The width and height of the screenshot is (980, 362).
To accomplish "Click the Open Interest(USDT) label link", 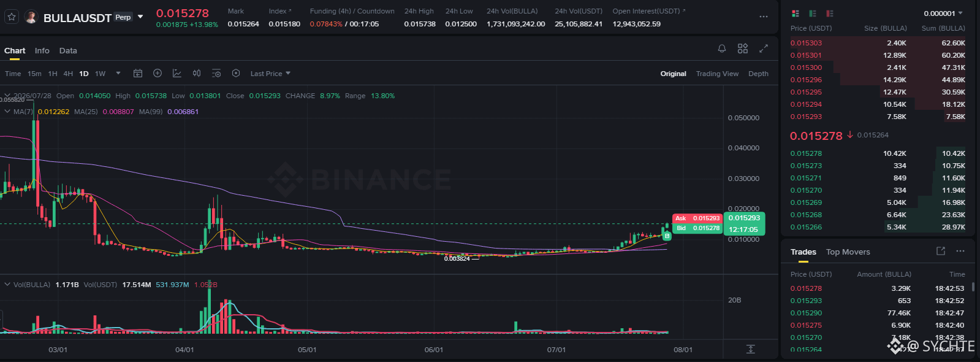I will coord(649,11).
